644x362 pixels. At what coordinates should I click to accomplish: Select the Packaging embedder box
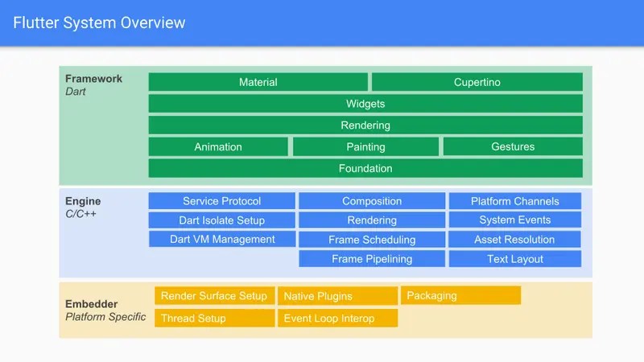[x=460, y=295]
